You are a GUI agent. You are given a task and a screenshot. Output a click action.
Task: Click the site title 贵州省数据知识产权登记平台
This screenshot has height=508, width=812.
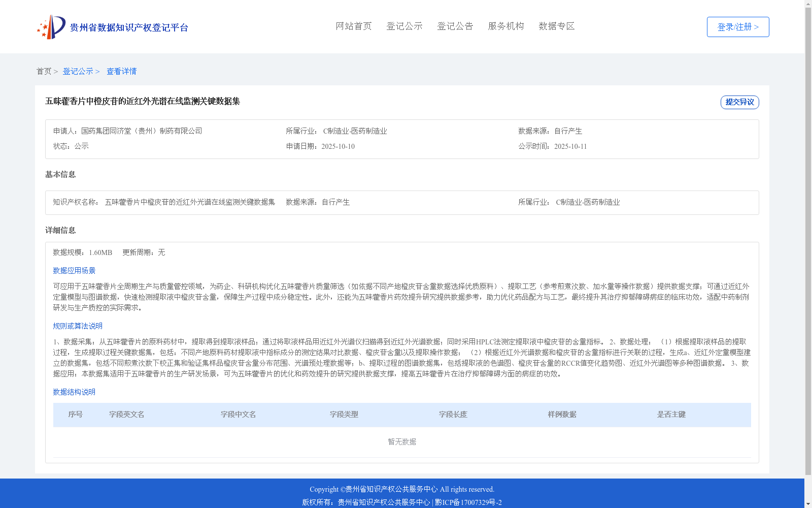129,27
